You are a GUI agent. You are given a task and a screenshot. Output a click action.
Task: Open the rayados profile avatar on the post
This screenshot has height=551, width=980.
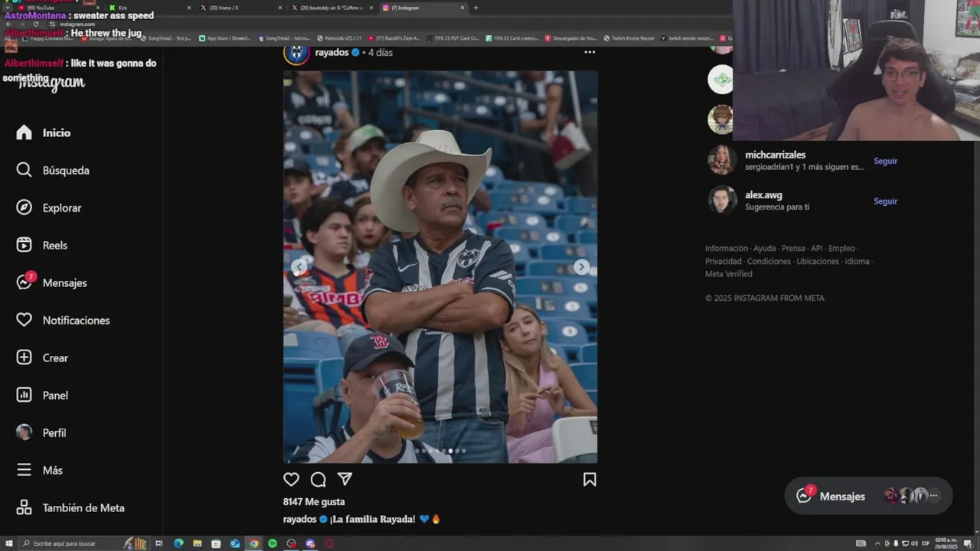click(x=296, y=52)
